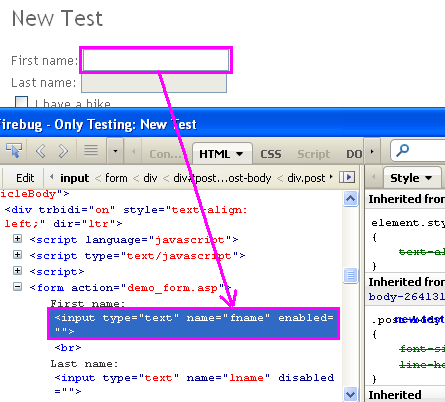Click the Edit button in HTML panel

click(25, 178)
